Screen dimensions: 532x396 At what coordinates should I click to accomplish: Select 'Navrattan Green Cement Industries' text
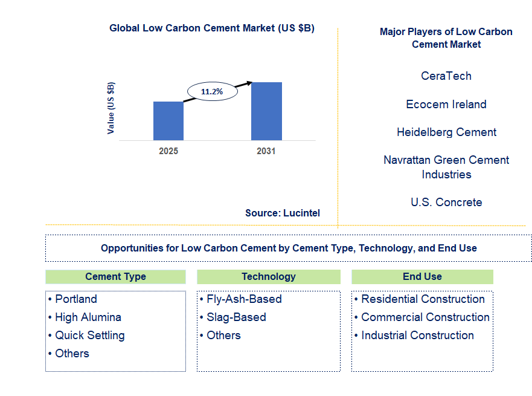(x=446, y=167)
